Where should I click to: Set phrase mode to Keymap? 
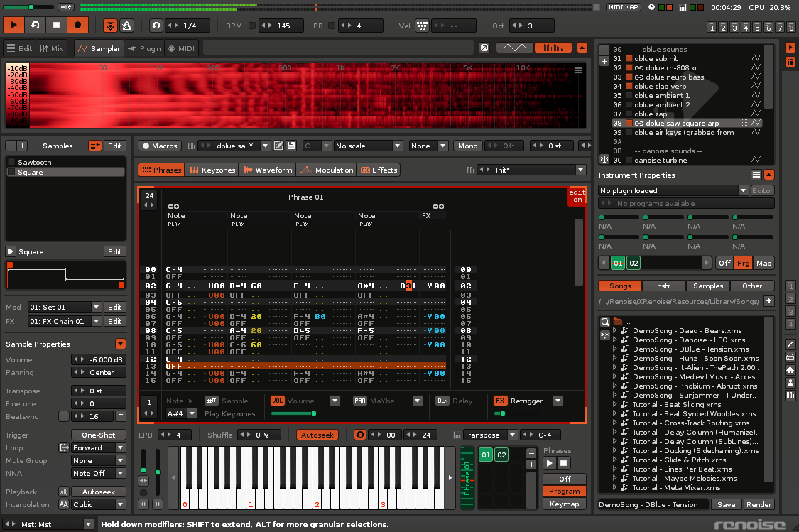[564, 504]
